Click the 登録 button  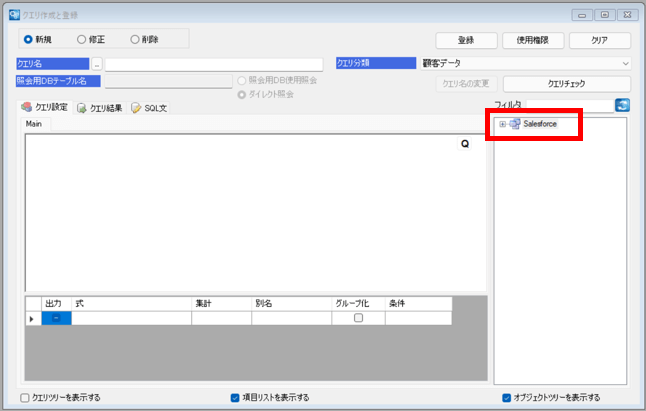point(466,40)
